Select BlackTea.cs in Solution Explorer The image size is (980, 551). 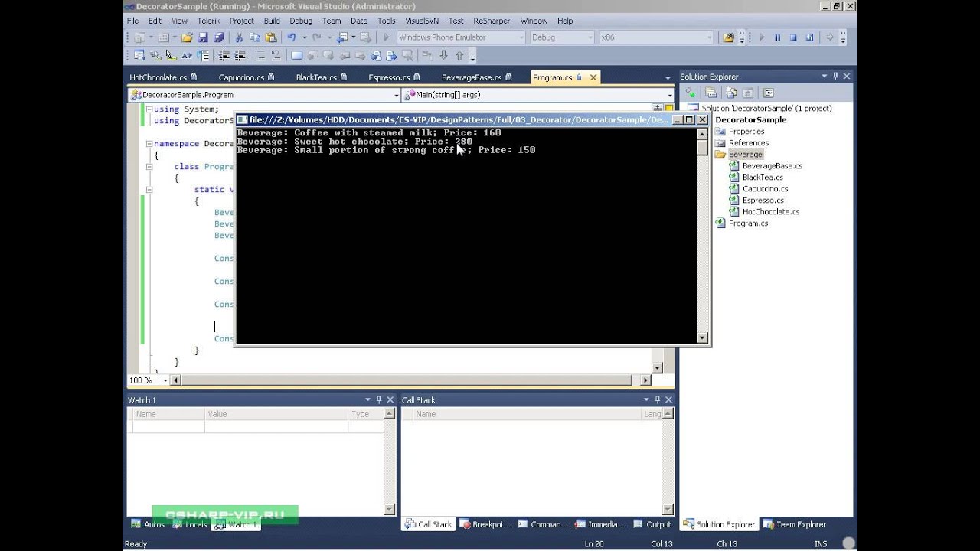(x=763, y=177)
